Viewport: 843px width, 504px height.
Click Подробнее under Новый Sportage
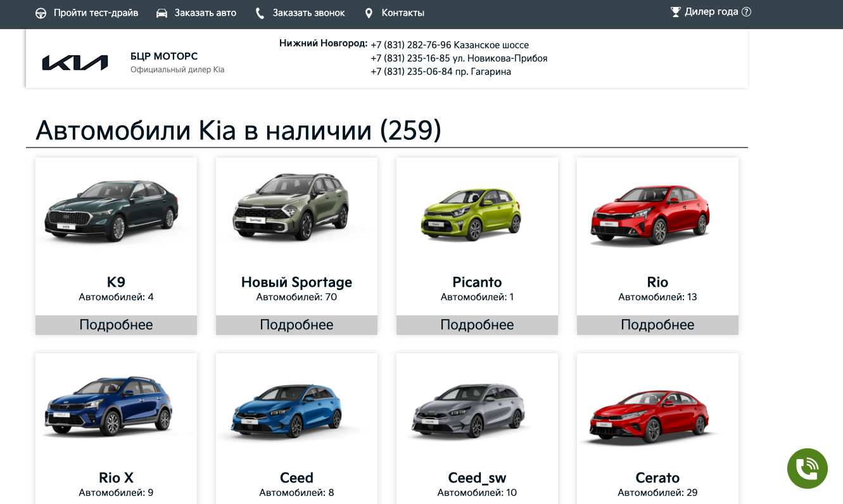point(296,325)
